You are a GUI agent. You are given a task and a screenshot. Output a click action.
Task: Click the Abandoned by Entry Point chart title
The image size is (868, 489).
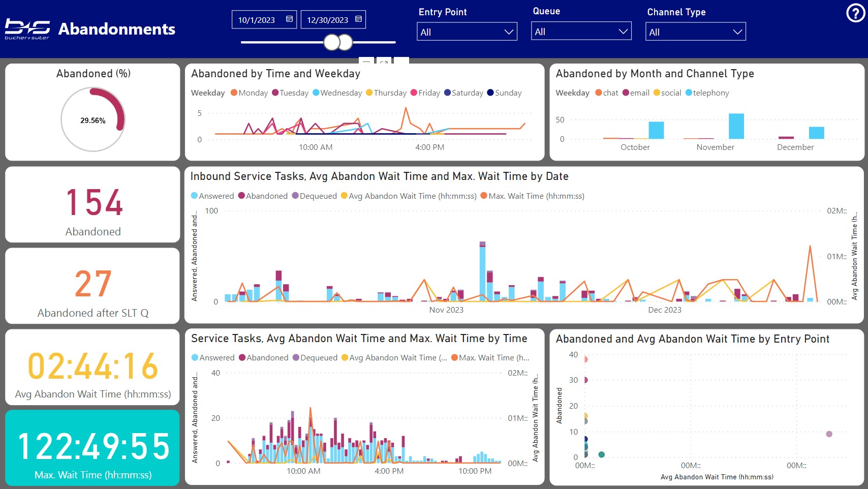tap(692, 339)
